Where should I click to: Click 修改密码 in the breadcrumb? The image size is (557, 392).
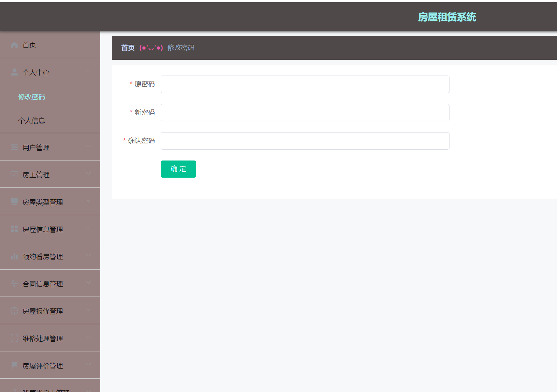(x=181, y=48)
